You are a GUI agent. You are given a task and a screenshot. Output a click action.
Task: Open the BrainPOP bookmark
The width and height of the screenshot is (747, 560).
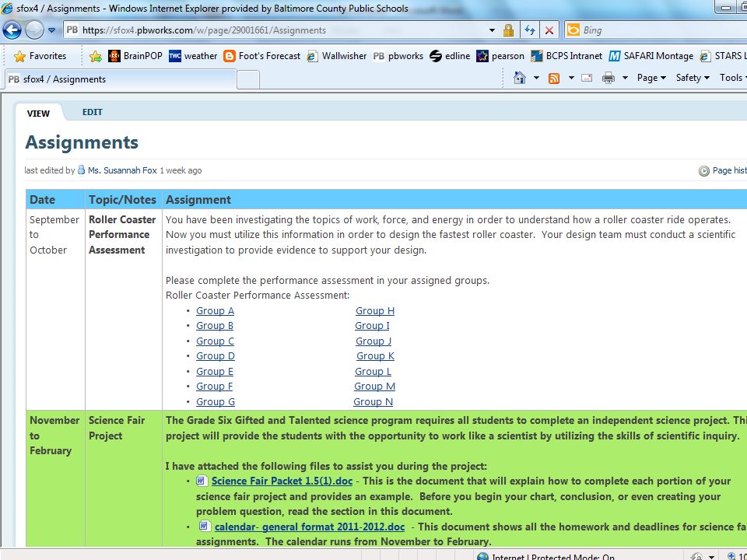[135, 56]
